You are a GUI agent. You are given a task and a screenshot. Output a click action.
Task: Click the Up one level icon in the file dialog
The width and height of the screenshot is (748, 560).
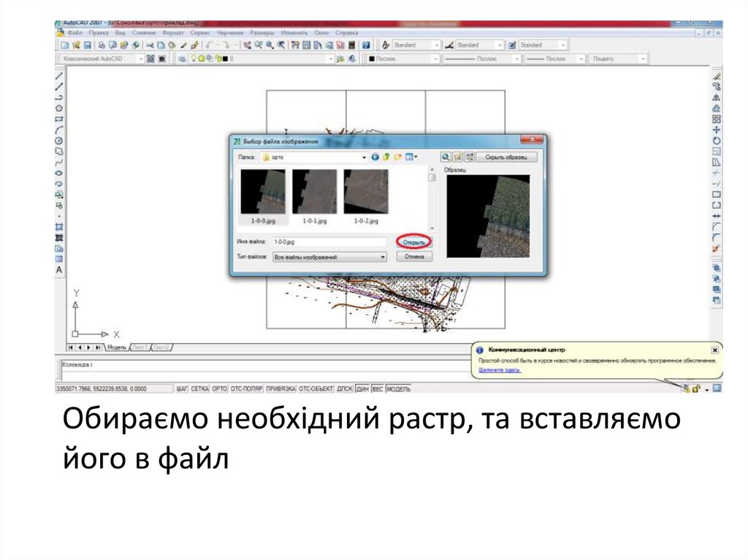tap(386, 157)
